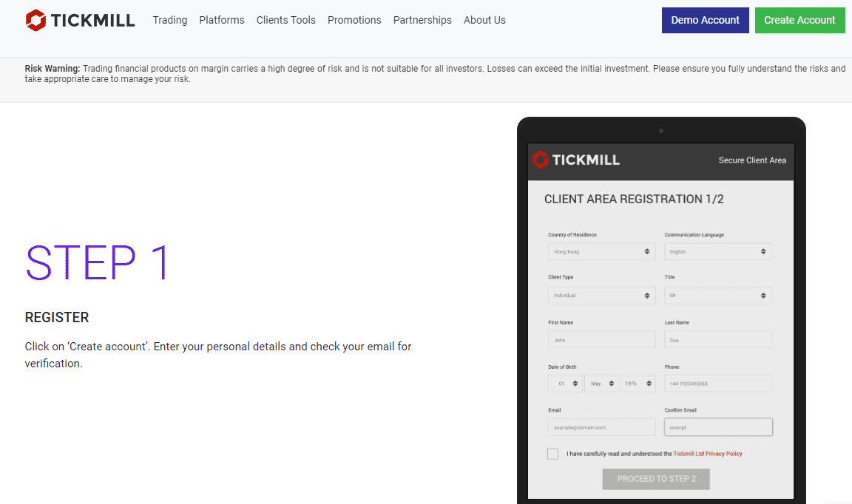Open the Partnerships menu
The height and width of the screenshot is (504, 852).
coord(422,20)
